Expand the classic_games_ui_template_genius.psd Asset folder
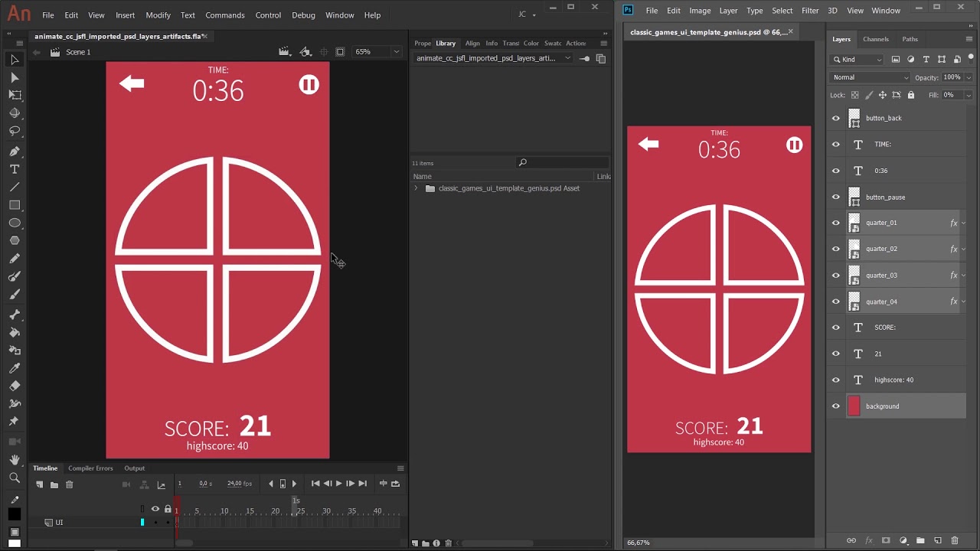The width and height of the screenshot is (980, 551). (x=416, y=188)
